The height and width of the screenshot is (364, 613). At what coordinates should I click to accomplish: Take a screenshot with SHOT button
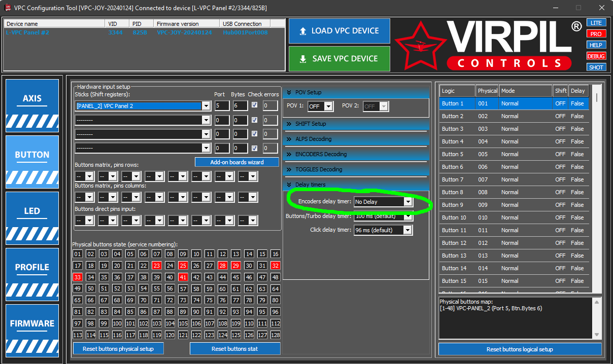tap(596, 67)
